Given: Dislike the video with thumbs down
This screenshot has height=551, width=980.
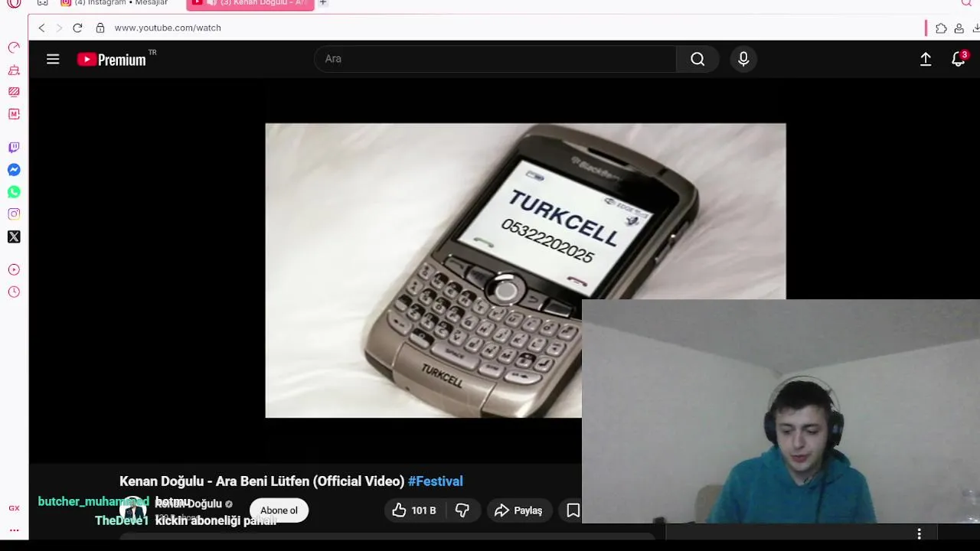Looking at the screenshot, I should point(462,510).
